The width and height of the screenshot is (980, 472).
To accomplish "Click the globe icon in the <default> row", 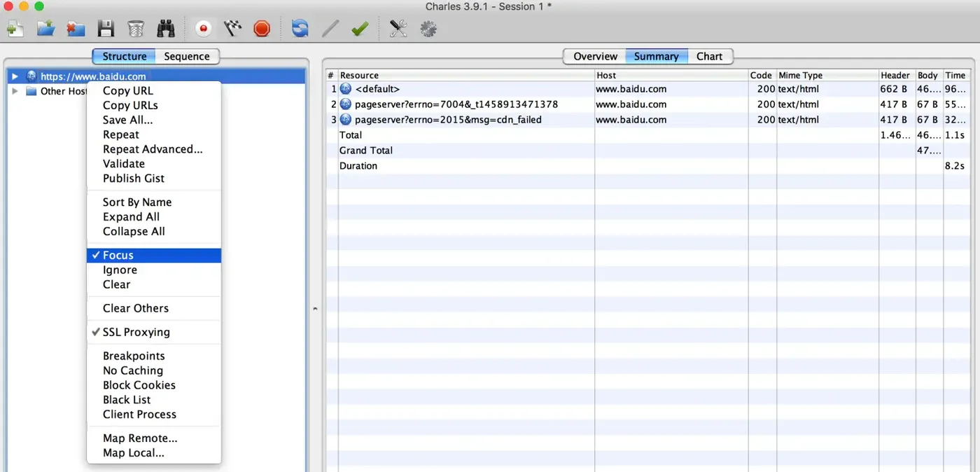I will pyautogui.click(x=346, y=89).
